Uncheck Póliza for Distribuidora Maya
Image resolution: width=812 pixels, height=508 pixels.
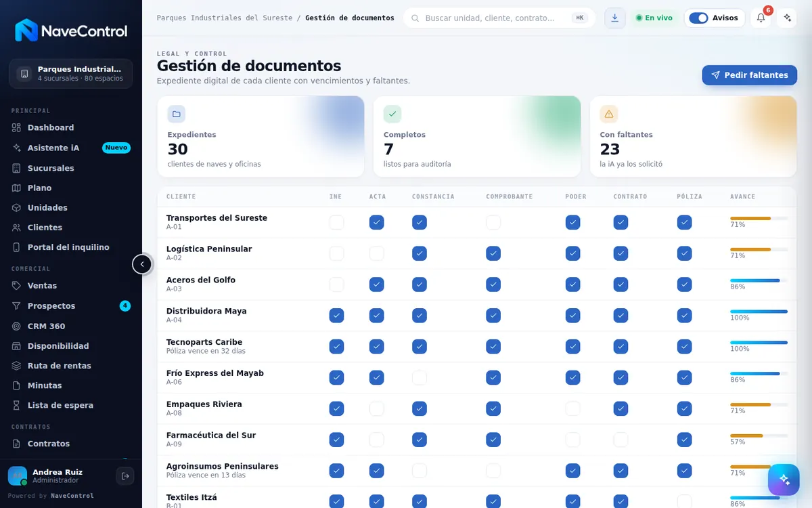click(x=685, y=316)
